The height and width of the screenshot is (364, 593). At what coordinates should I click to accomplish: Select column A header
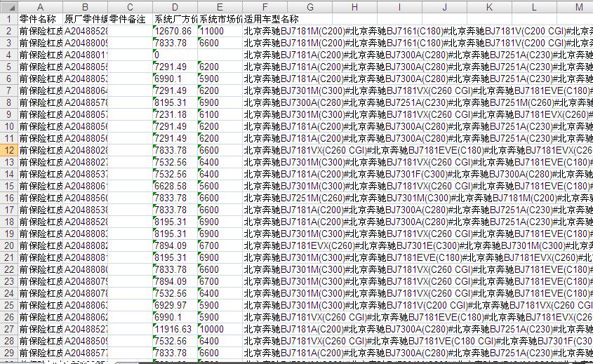(x=41, y=7)
